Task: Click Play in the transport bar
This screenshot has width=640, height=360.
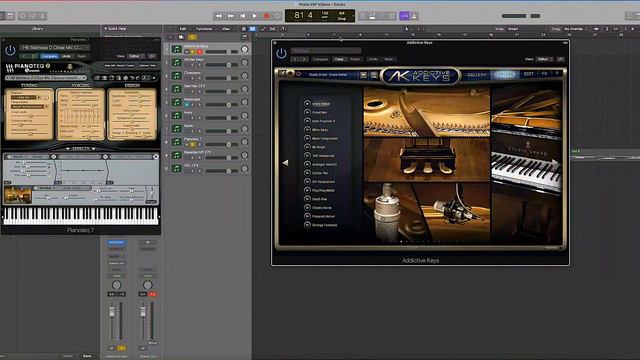Action: 254,16
